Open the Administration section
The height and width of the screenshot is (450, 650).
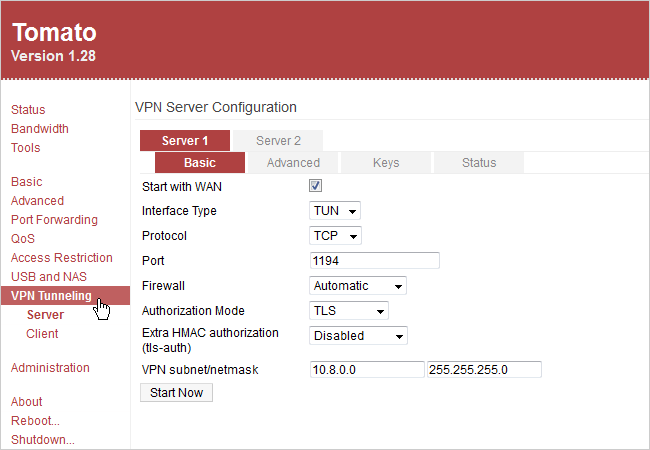[x=50, y=368]
